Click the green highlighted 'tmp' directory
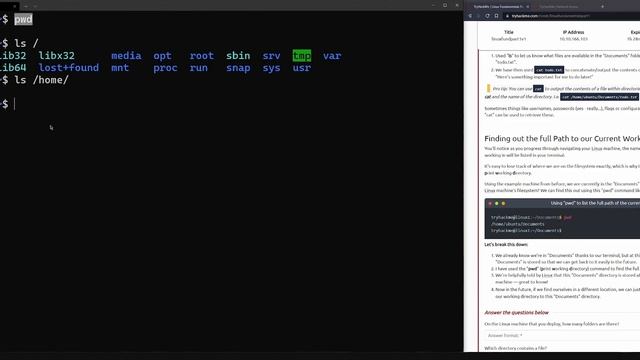The height and width of the screenshot is (360, 640). [302, 56]
